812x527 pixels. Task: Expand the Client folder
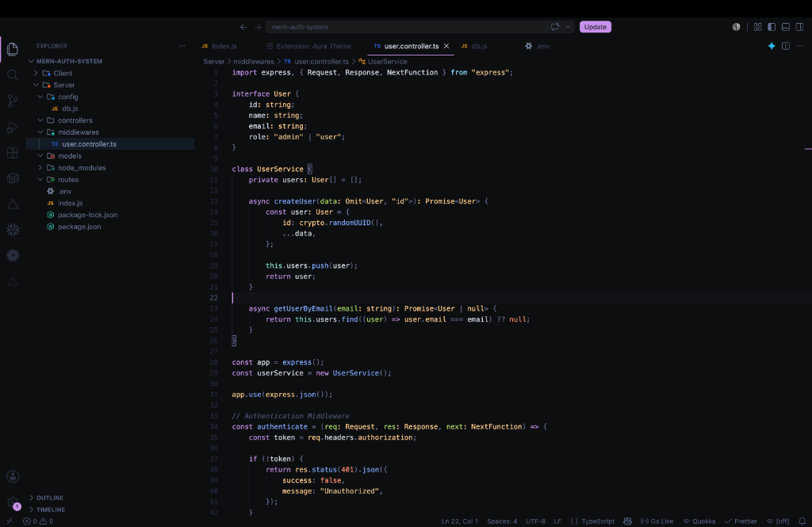click(36, 74)
